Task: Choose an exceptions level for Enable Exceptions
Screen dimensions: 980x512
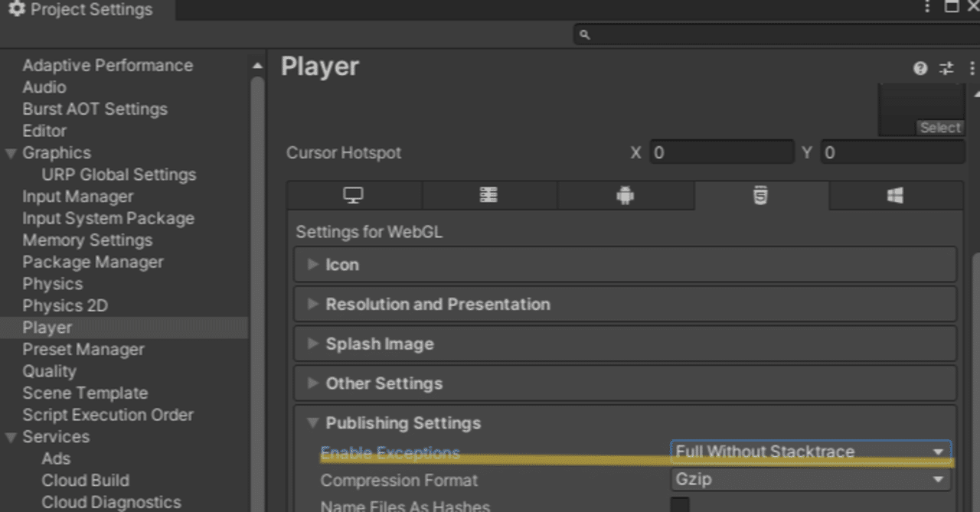Action: click(x=809, y=452)
